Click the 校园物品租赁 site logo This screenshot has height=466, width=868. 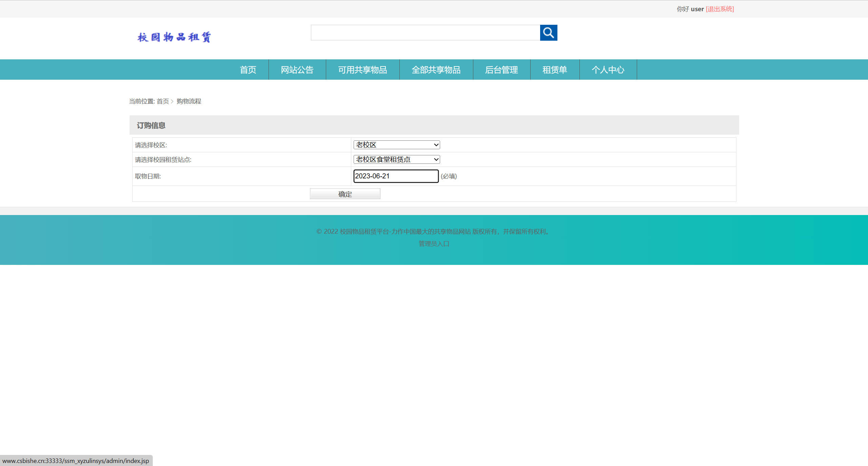click(175, 37)
